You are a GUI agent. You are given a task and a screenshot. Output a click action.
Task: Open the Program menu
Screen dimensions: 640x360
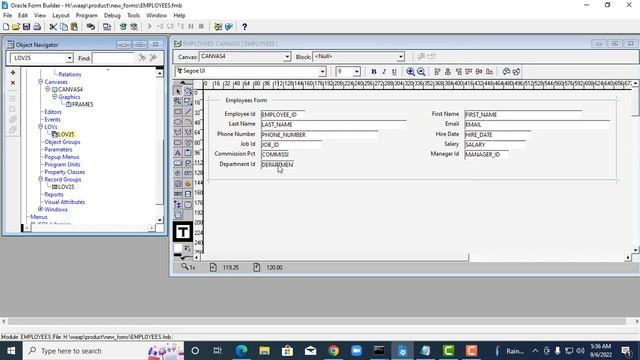87,15
